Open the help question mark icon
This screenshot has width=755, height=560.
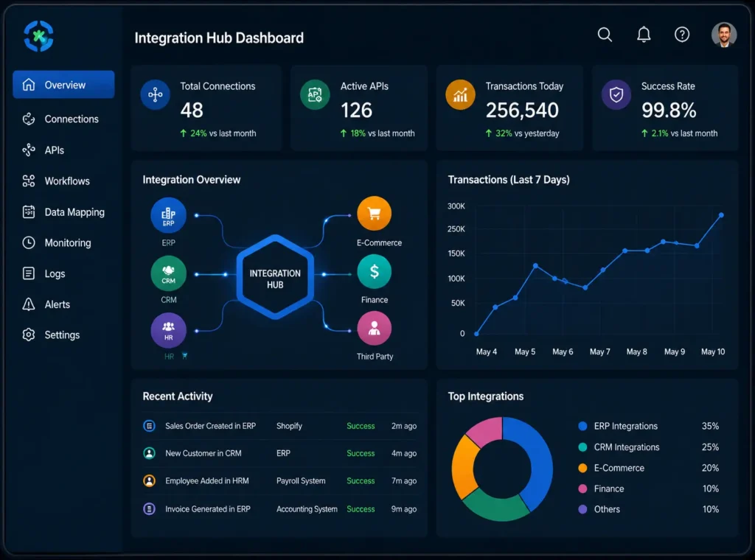682,35
